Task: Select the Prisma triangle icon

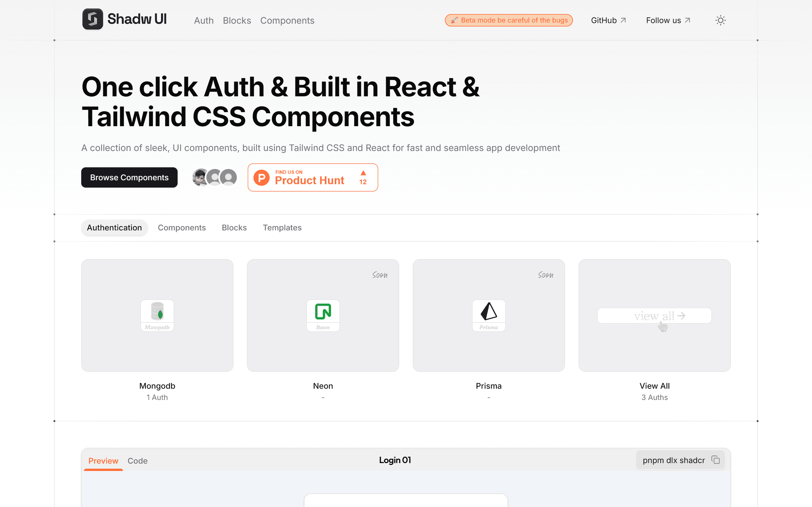Action: (x=489, y=315)
